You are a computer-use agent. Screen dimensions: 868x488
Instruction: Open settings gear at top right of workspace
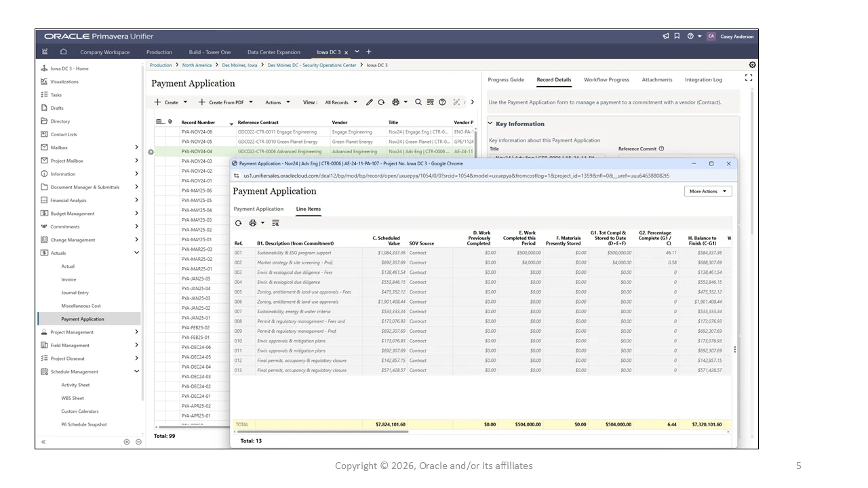tap(752, 65)
